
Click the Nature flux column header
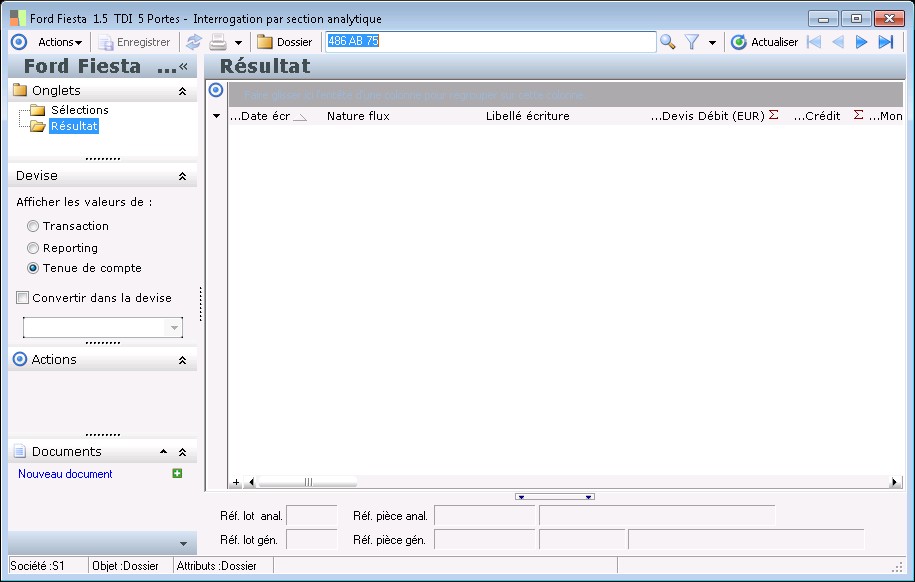[358, 116]
